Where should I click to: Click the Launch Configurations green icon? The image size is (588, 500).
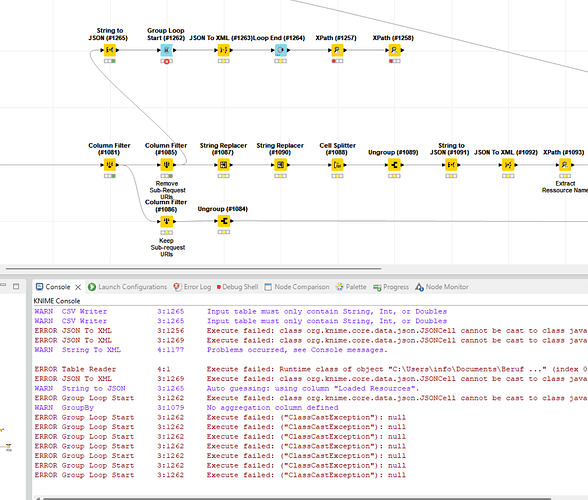pyautogui.click(x=92, y=287)
